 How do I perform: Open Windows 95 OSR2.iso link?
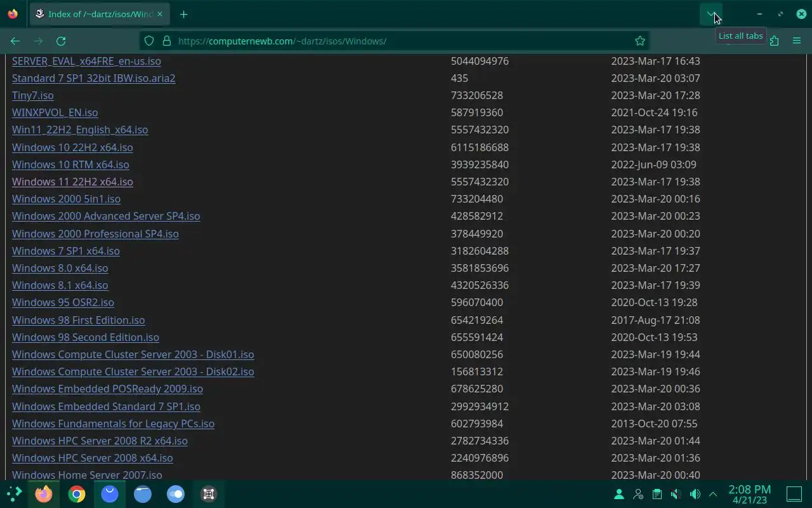(x=63, y=302)
